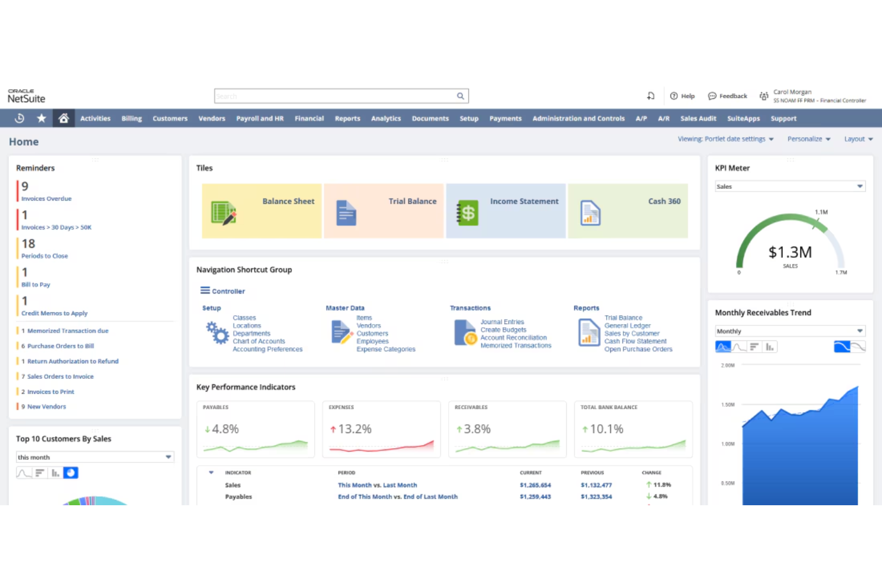Open the Income Statement tile

[505, 211]
